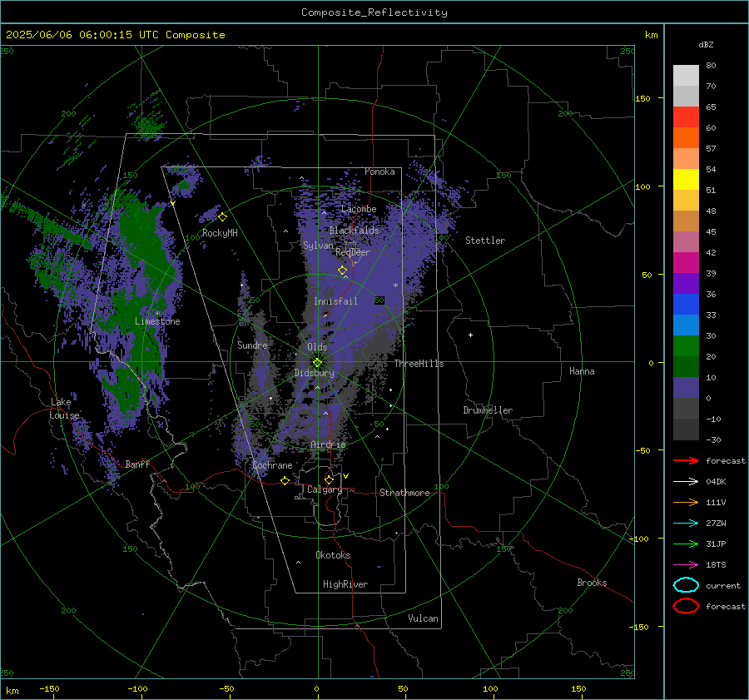Click the HighRiver label on map

pyautogui.click(x=345, y=584)
